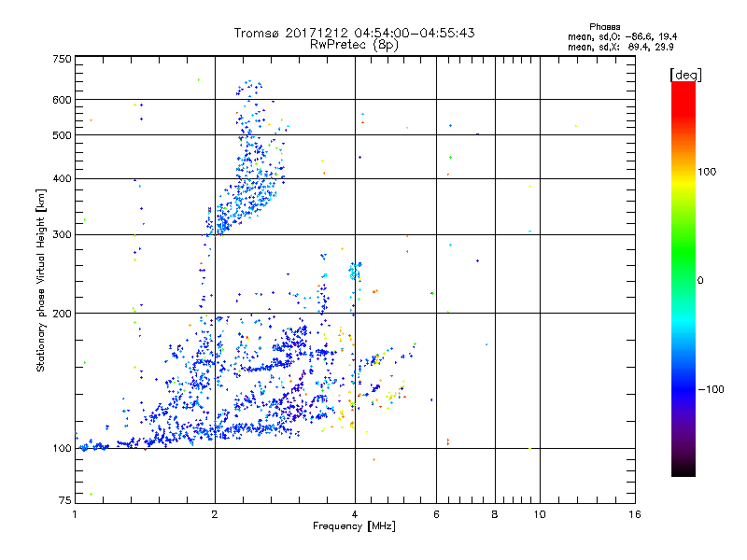The width and height of the screenshot is (747, 560).
Task: Click the x-axis tick value '2'
Action: [x=215, y=514]
